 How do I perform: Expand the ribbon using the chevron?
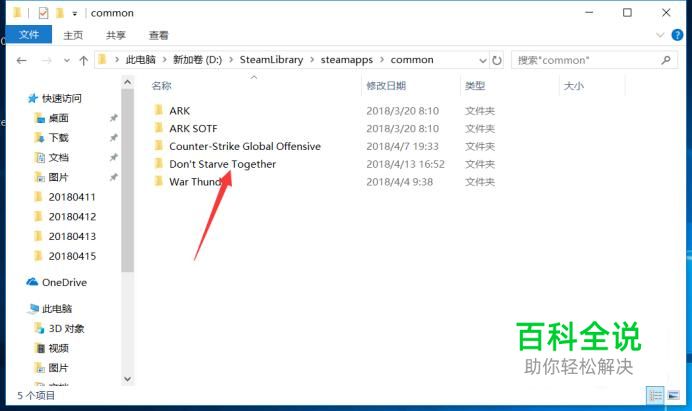[x=660, y=35]
